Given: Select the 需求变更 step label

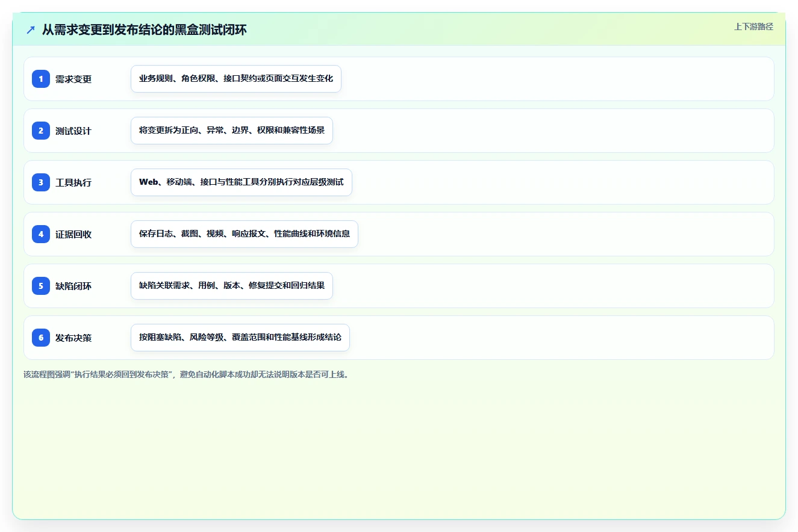Looking at the screenshot, I should tap(73, 79).
